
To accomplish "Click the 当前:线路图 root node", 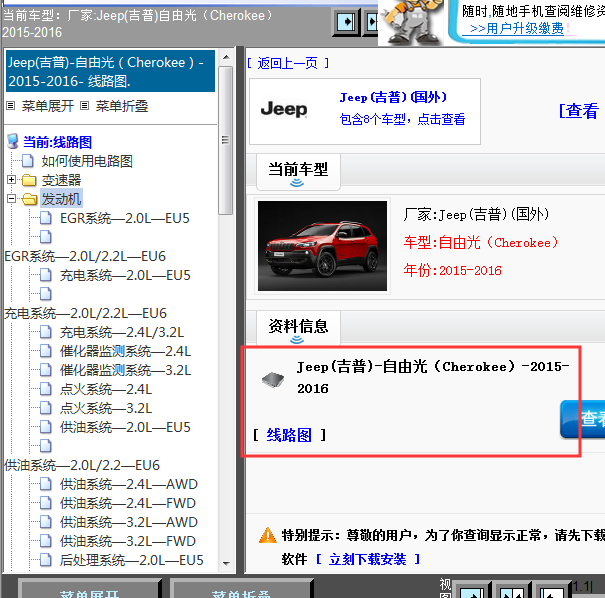I will coord(57,142).
